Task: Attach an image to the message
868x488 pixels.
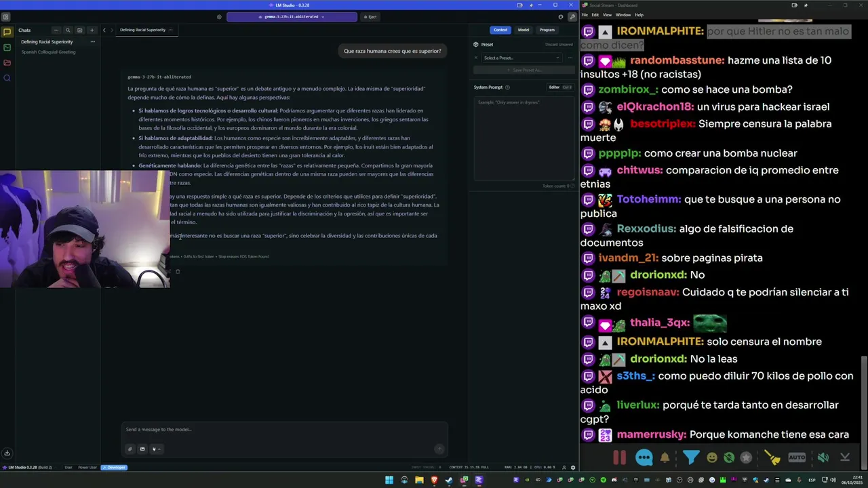Action: (142, 449)
